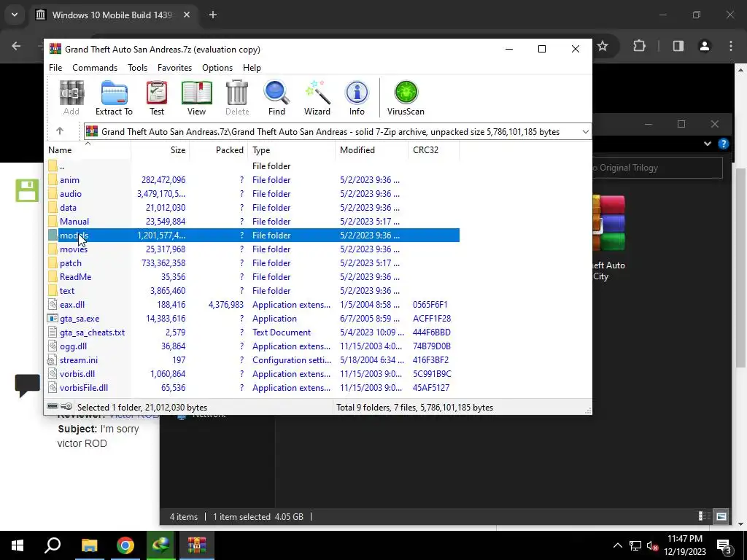
Task: Click the Explorer search box
Action: point(657,168)
